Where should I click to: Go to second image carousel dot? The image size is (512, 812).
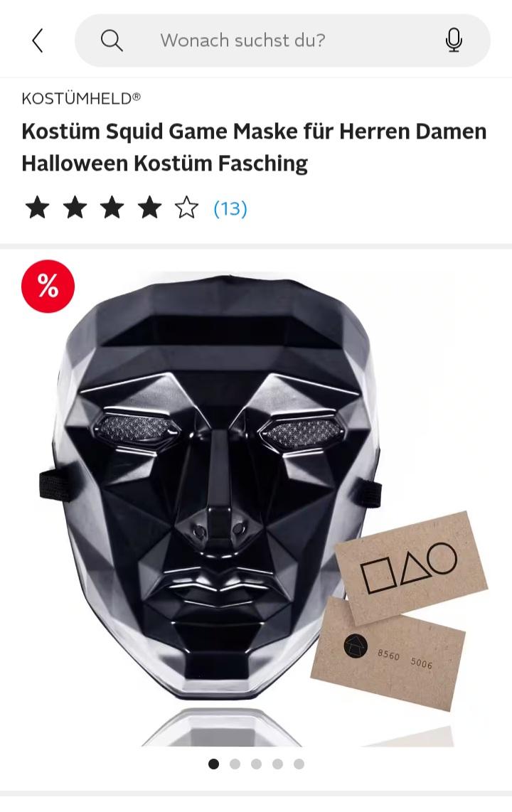[x=235, y=764]
